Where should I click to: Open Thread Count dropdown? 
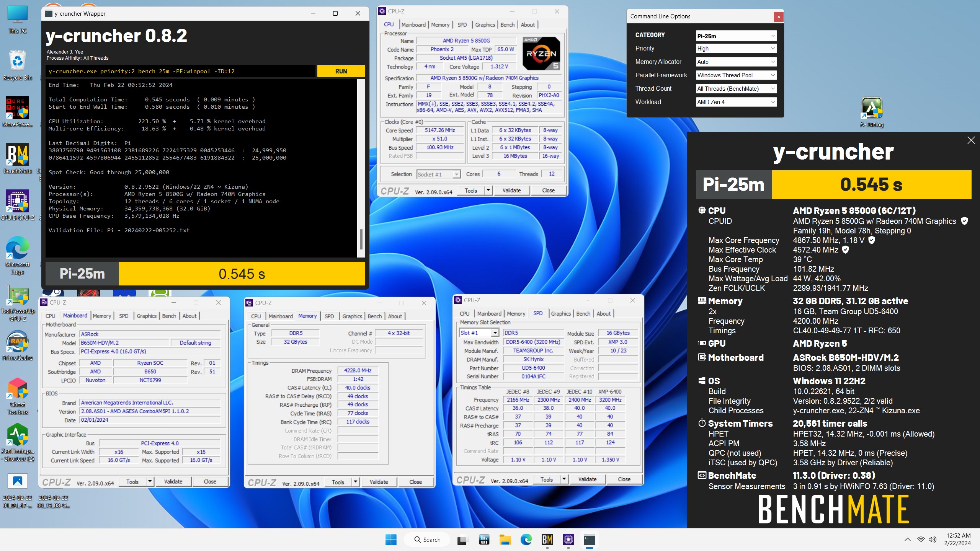tap(736, 89)
